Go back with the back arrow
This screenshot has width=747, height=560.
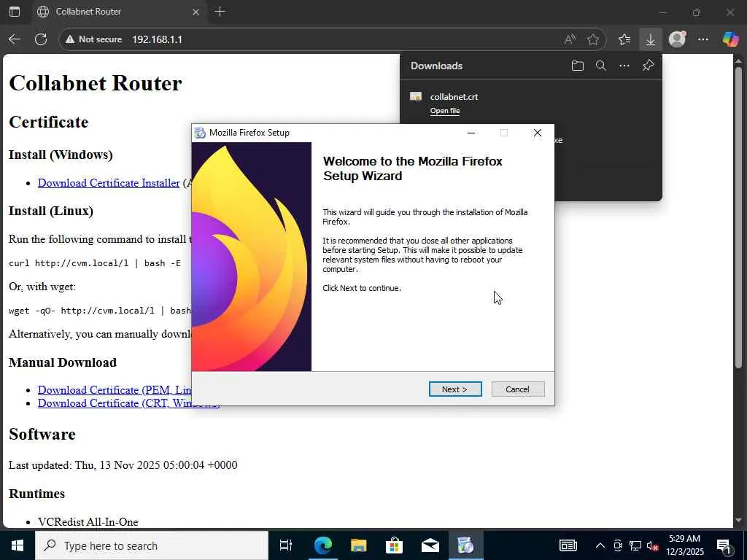15,39
